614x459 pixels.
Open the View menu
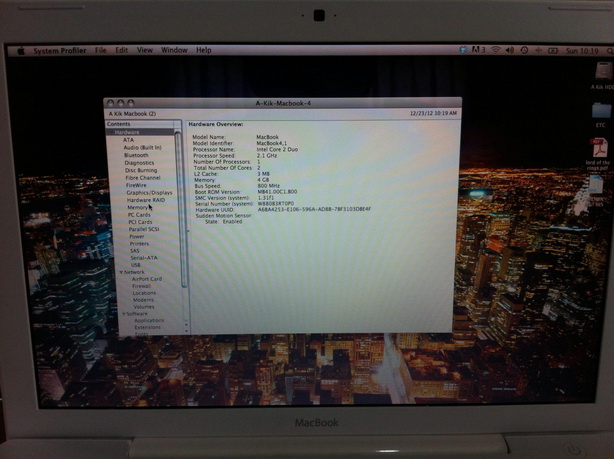[144, 50]
